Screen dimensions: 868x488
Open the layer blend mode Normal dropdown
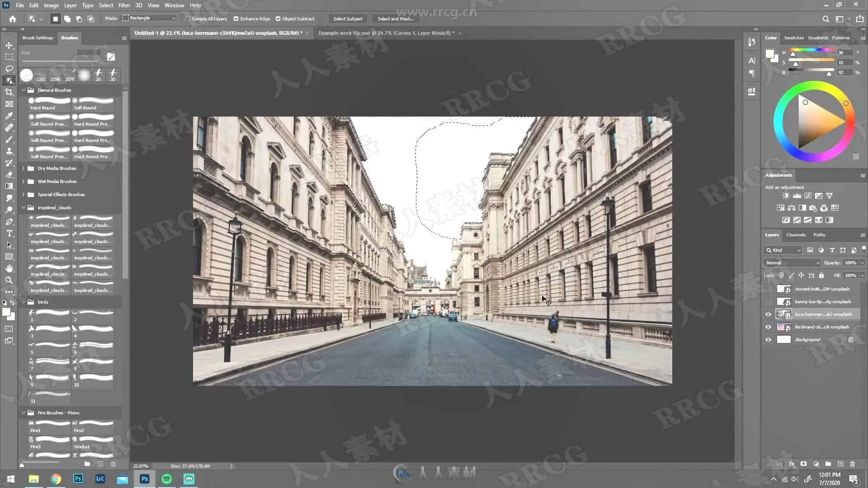792,263
